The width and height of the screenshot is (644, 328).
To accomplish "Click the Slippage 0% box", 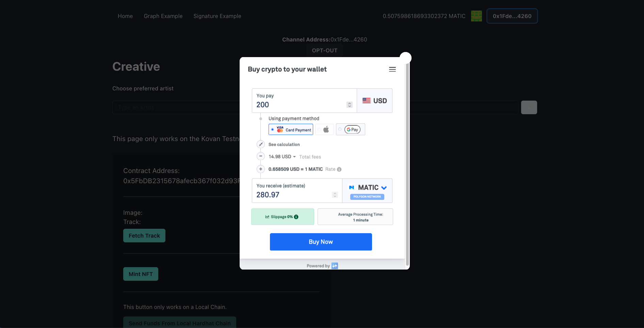I will (283, 217).
